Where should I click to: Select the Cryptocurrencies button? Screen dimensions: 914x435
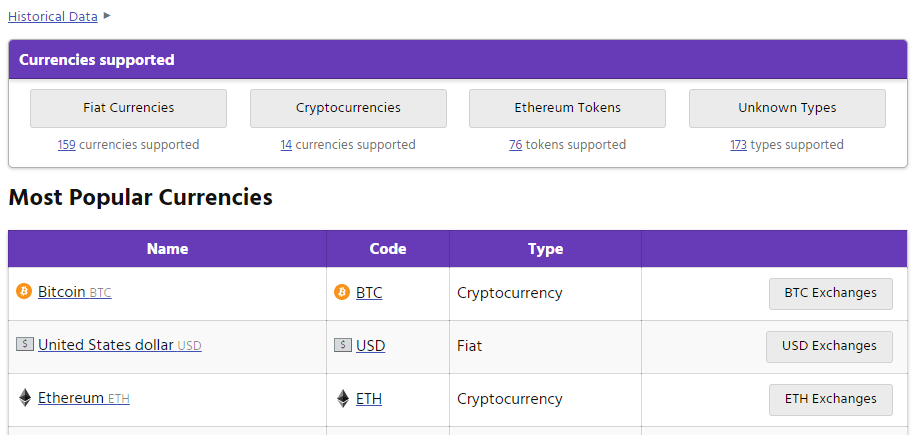pos(348,108)
